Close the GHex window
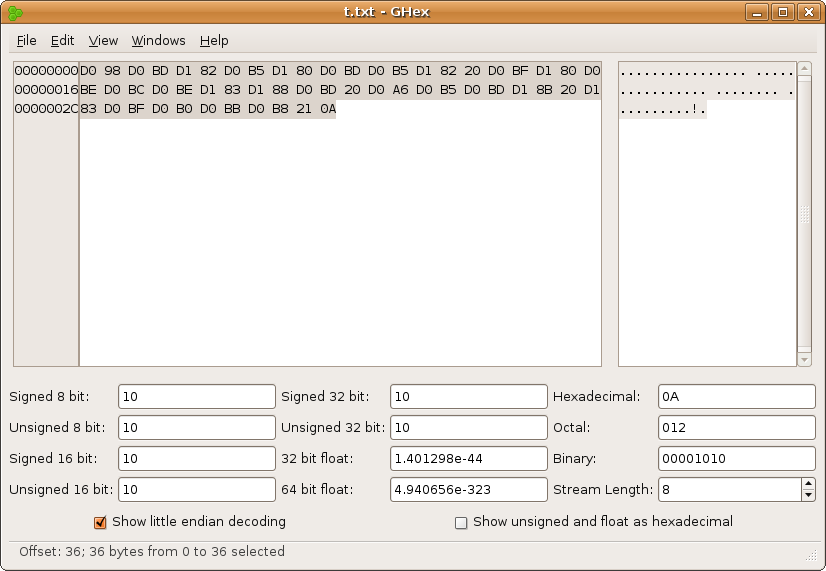Screen dimensions: 826x571 tap(808, 12)
